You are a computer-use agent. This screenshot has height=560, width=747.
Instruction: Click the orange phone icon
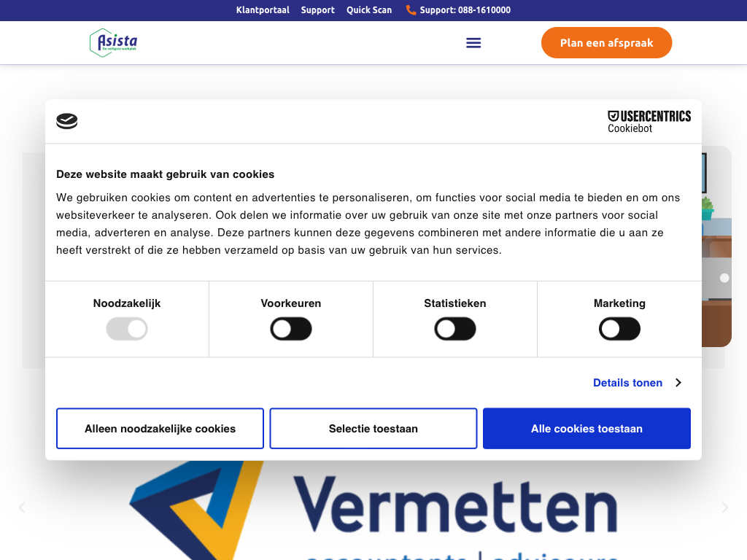411,10
